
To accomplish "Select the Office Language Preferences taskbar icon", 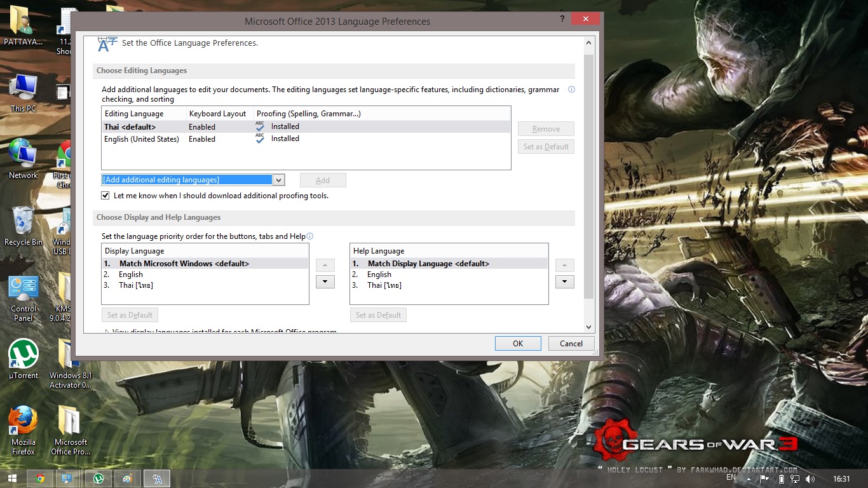I will [x=157, y=478].
